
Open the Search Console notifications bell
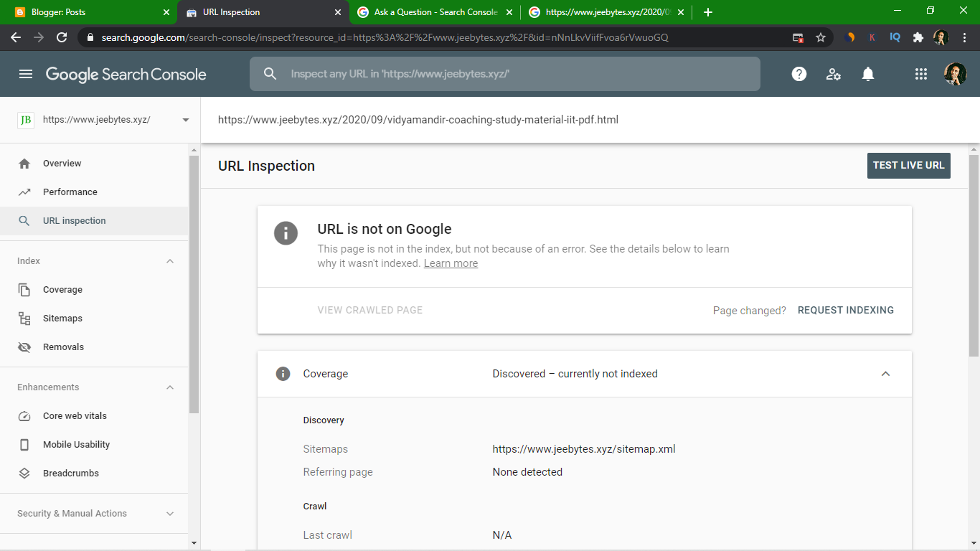(x=867, y=74)
